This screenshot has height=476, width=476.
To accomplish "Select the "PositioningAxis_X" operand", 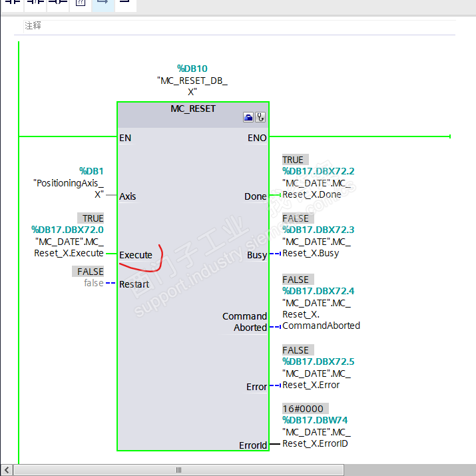I will (x=69, y=188).
